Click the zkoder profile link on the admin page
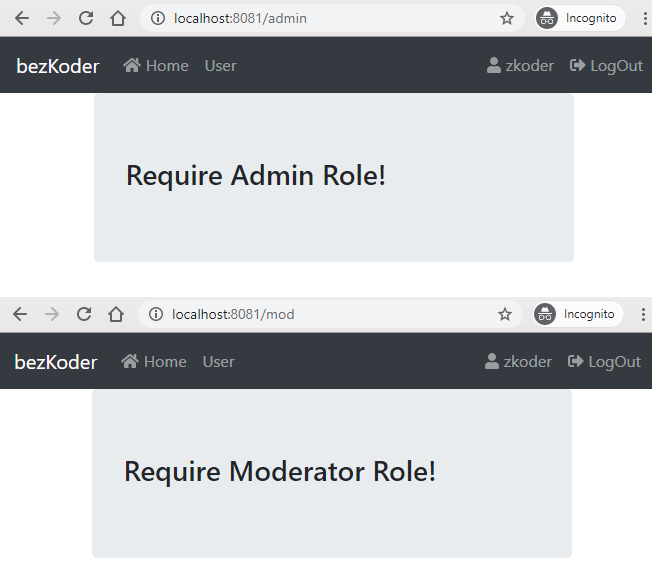 [520, 66]
